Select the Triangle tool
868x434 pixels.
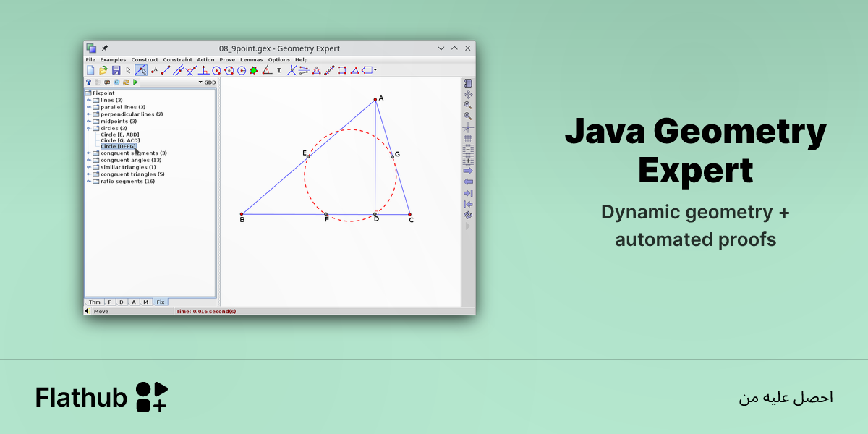point(355,70)
